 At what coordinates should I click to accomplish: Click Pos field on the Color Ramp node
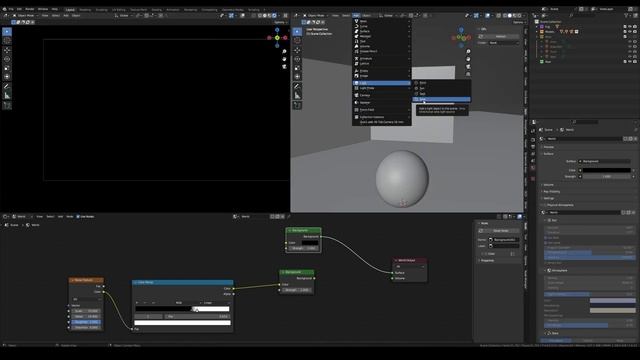197,316
